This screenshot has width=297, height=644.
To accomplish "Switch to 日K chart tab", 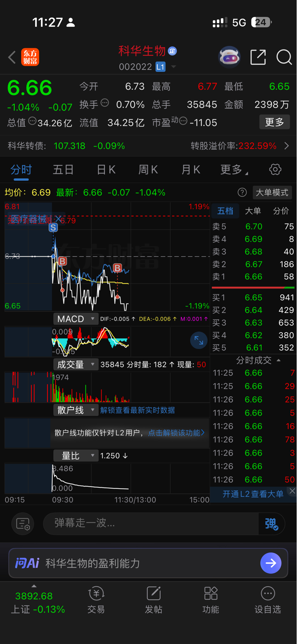I will pos(106,169).
